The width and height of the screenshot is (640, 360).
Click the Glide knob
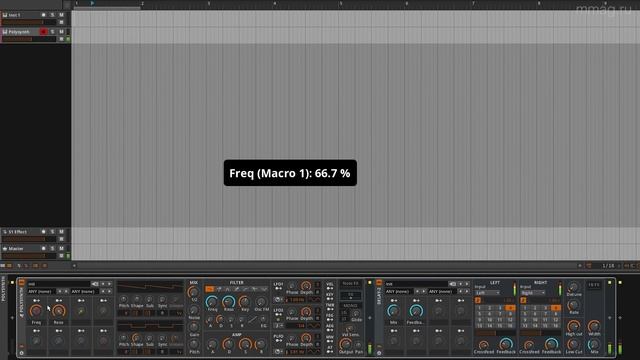pyautogui.click(x=356, y=314)
